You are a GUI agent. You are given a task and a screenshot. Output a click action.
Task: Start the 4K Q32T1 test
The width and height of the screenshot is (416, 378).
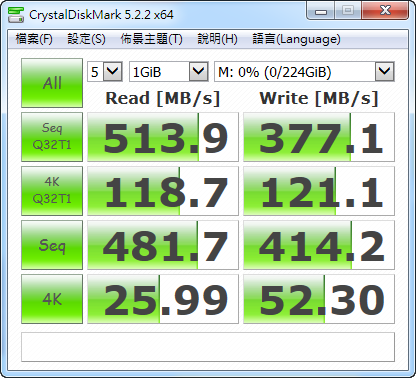[52, 191]
